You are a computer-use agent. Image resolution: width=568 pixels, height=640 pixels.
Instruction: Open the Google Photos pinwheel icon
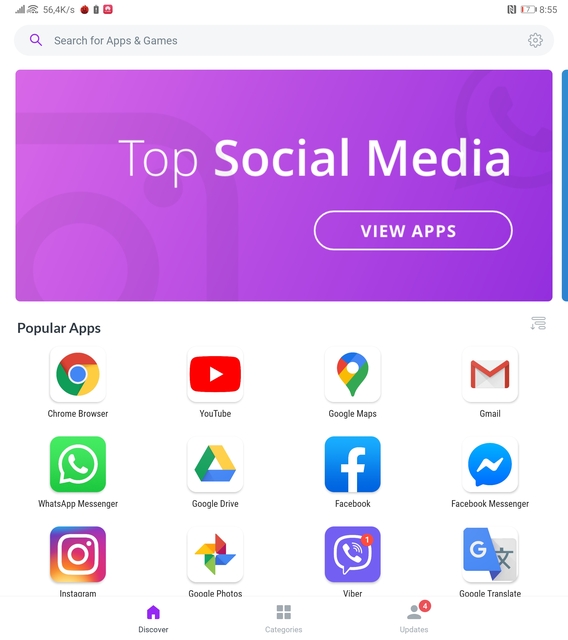click(215, 554)
